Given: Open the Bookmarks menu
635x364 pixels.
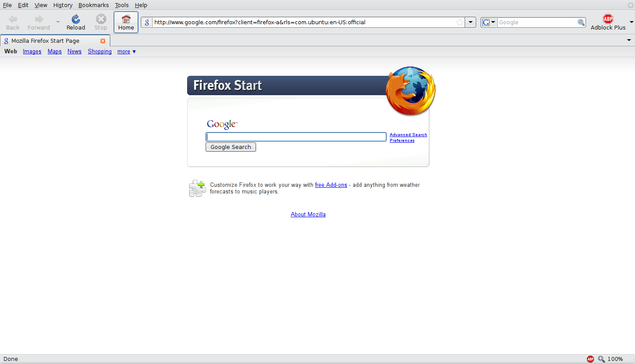Looking at the screenshot, I should click(94, 5).
